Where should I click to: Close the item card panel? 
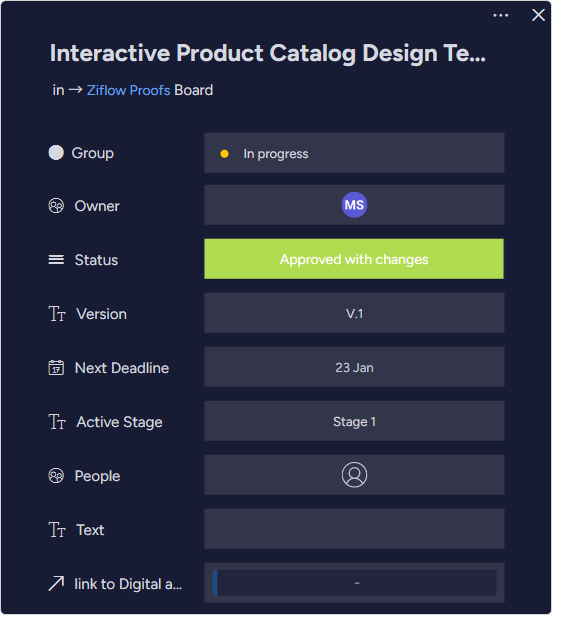tap(538, 15)
